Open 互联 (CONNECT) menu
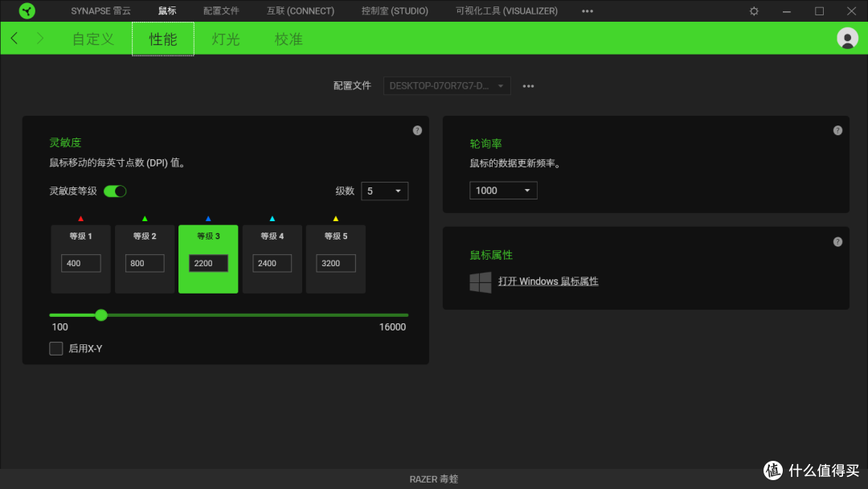The width and height of the screenshot is (868, 489). [x=301, y=11]
